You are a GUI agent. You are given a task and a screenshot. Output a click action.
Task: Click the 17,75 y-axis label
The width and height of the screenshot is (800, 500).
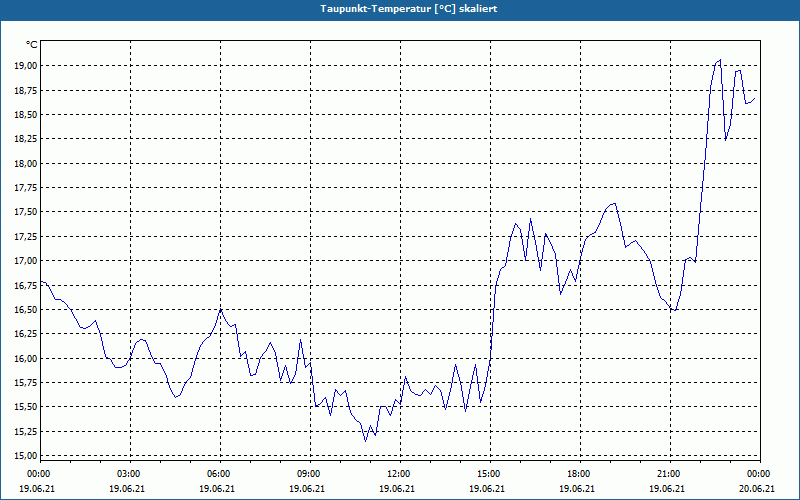tap(27, 188)
